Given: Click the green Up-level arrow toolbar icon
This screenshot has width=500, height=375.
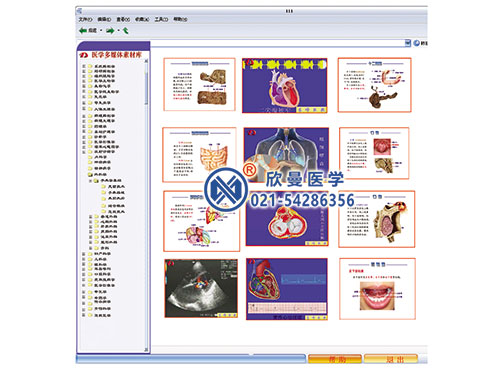Looking at the screenshot, I should (x=125, y=31).
